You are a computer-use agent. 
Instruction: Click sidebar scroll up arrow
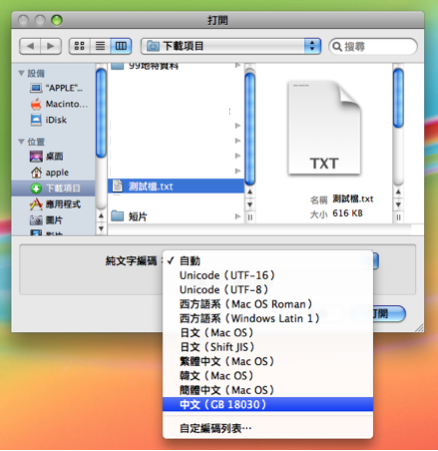101,216
